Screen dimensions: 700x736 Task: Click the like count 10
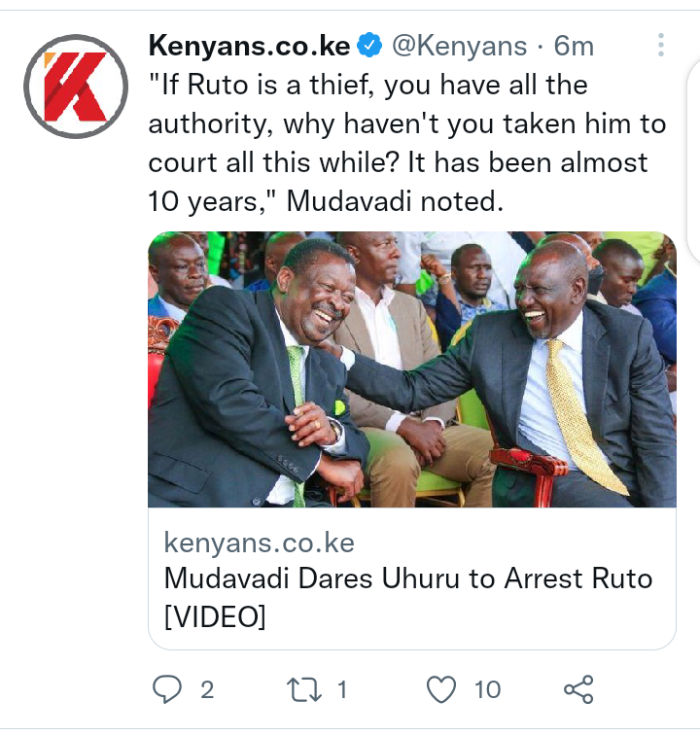coord(487,689)
